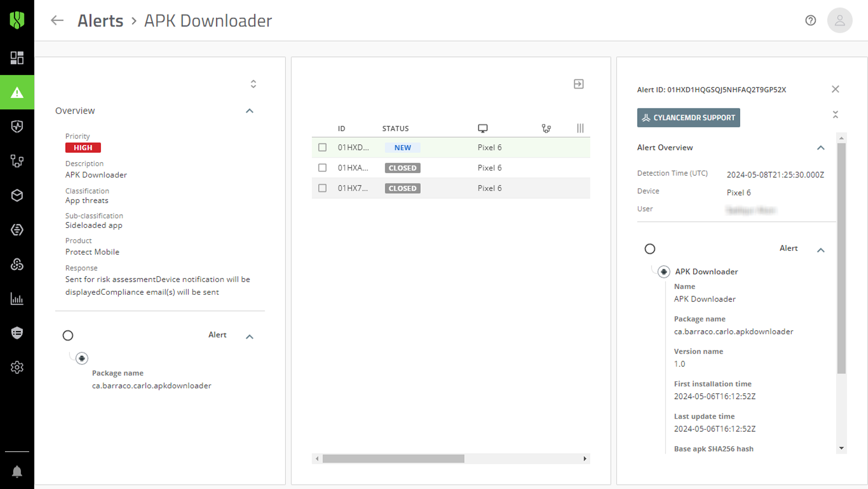Open the shield heartbeat protection icon

click(17, 126)
